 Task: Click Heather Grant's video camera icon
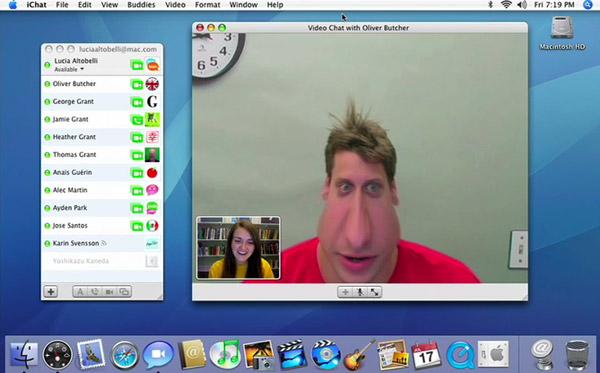(137, 137)
